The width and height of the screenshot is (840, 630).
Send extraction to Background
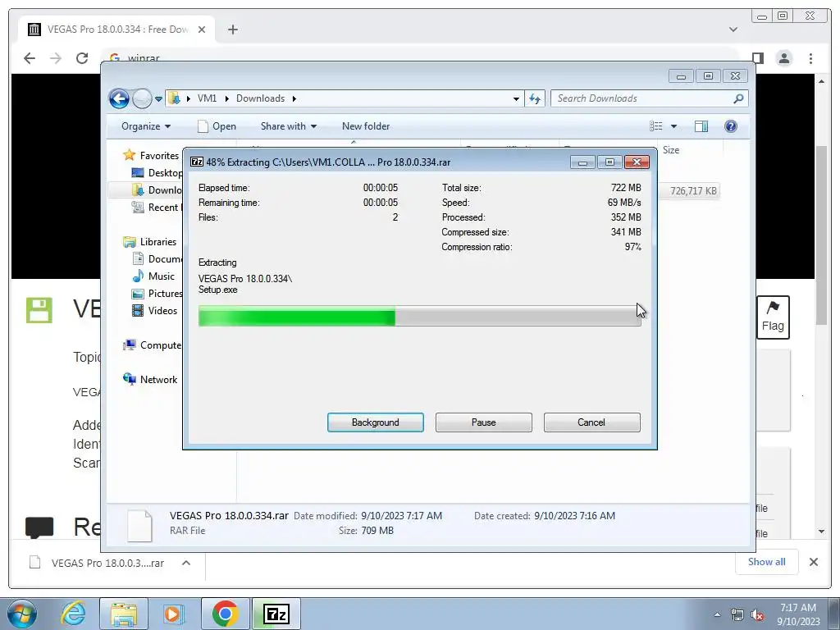(x=375, y=422)
